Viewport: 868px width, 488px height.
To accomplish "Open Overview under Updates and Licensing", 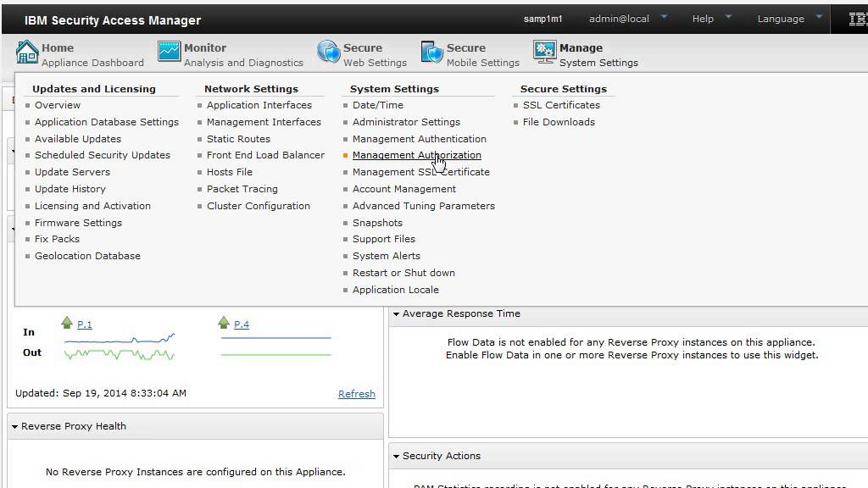I will click(x=58, y=105).
